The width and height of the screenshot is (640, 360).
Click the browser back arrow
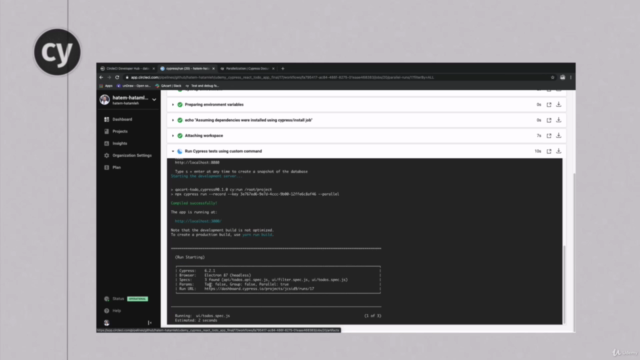pyautogui.click(x=101, y=77)
